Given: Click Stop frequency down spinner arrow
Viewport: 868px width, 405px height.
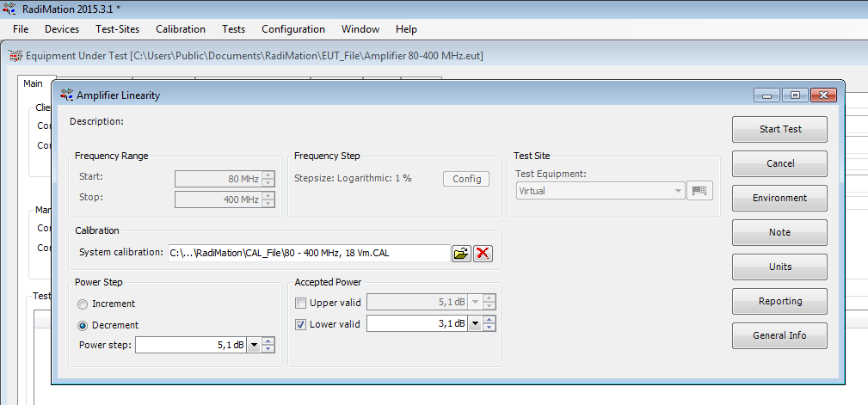Looking at the screenshot, I should [268, 203].
